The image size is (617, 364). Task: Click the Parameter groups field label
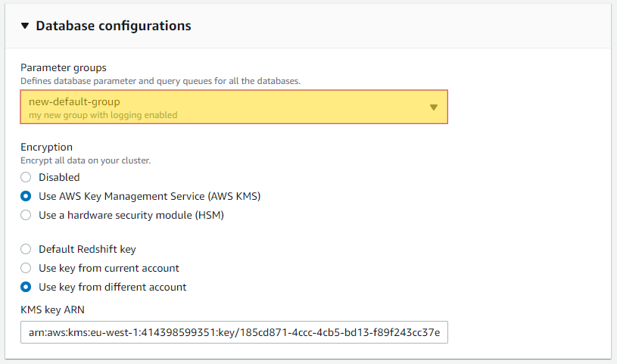point(64,67)
